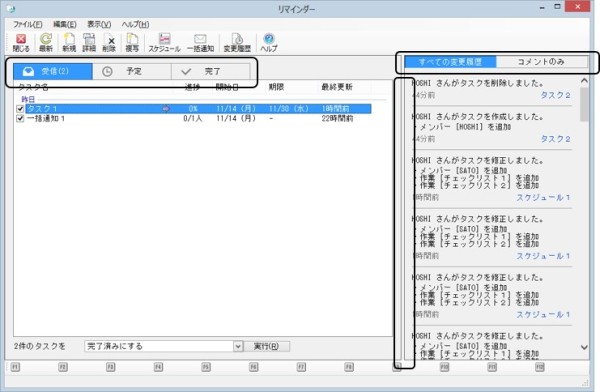This screenshot has height=392, width=600.
Task: Open the 表示(V) menu
Action: pyautogui.click(x=99, y=24)
